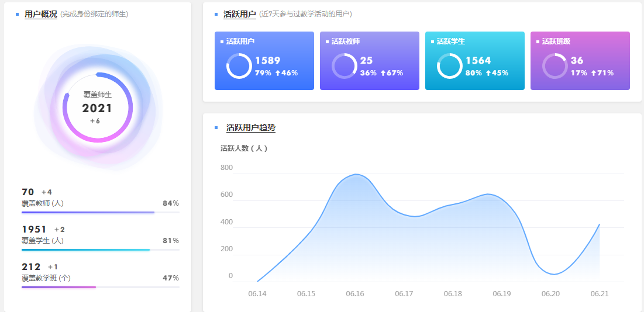Click the 06.15 date on chart axis
Image resolution: width=644 pixels, height=312 pixels.
tap(306, 294)
